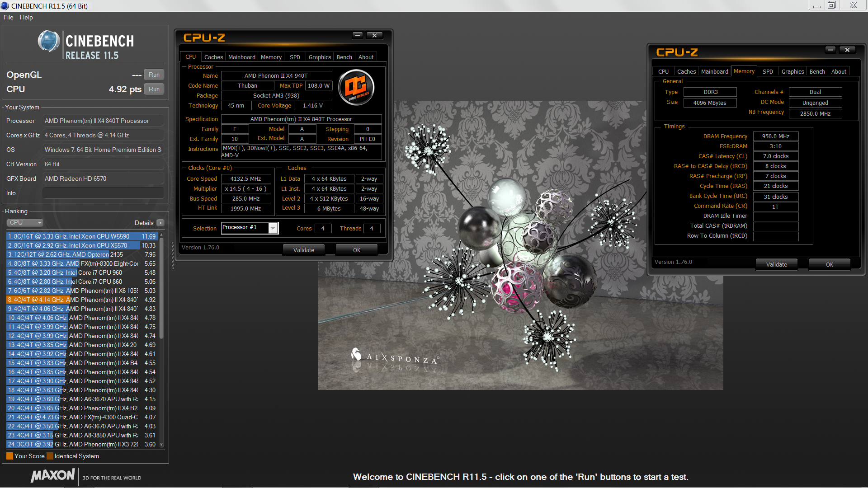
Task: Click the Core Speed 4132.5 MHz value
Action: pos(245,178)
